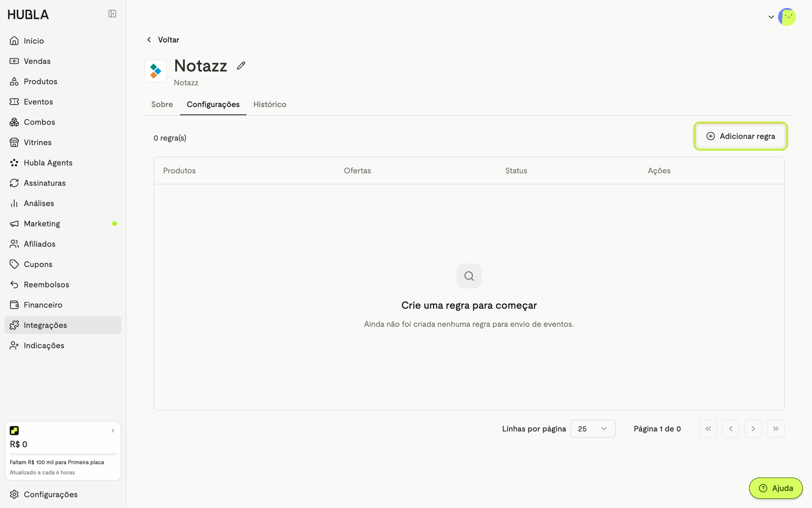This screenshot has width=812, height=508.
Task: Open the Ajuda help button
Action: coord(775,488)
